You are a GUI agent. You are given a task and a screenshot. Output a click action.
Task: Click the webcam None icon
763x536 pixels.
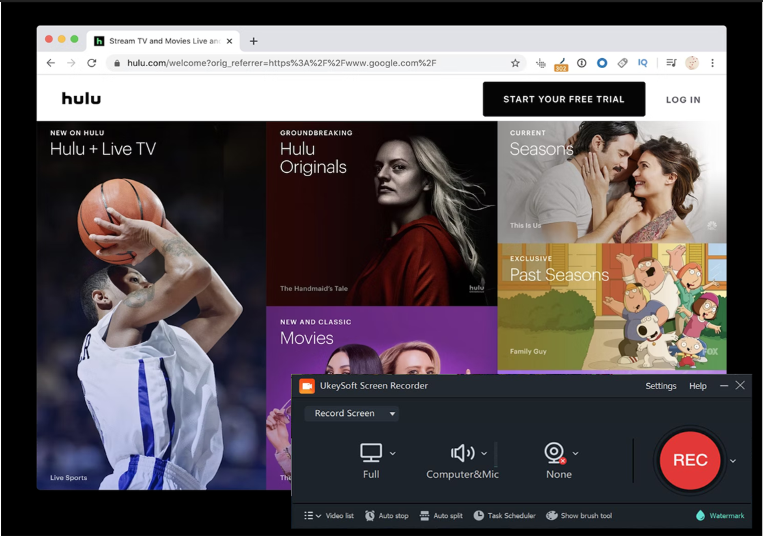(555, 453)
